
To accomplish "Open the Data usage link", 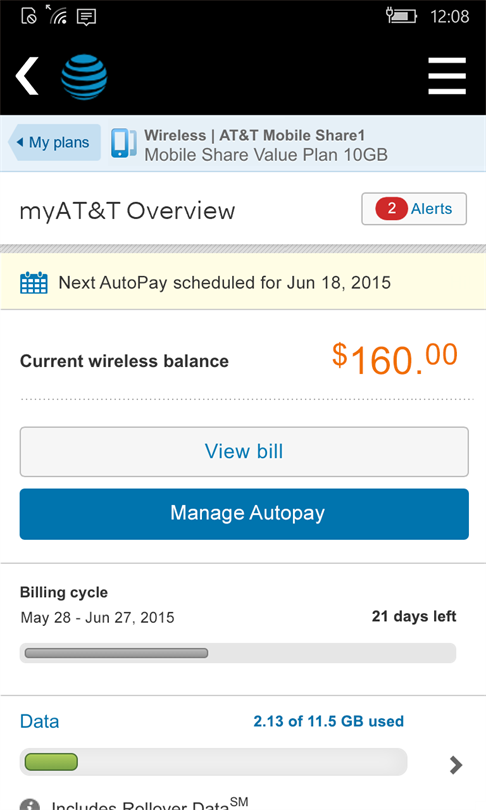I will tap(39, 721).
